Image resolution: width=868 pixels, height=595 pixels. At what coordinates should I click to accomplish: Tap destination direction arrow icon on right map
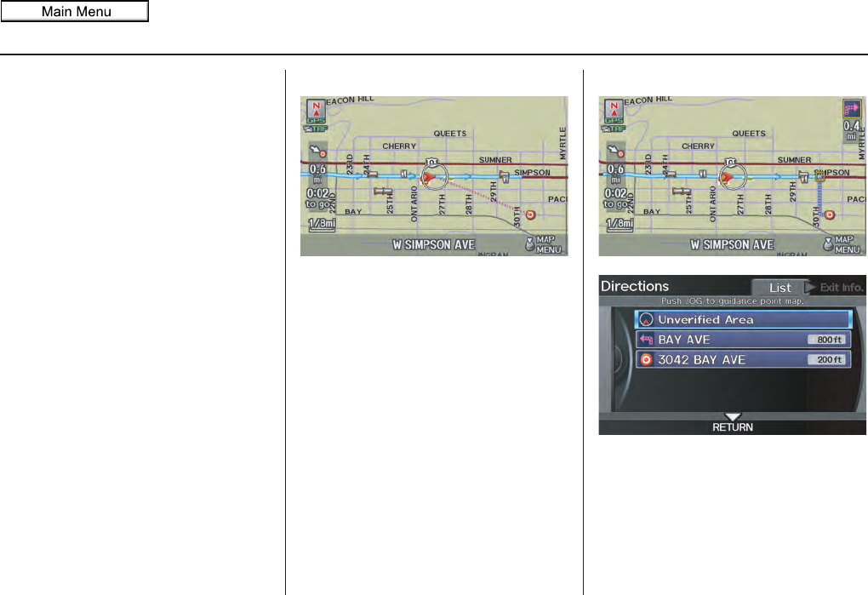pyautogui.click(x=616, y=152)
